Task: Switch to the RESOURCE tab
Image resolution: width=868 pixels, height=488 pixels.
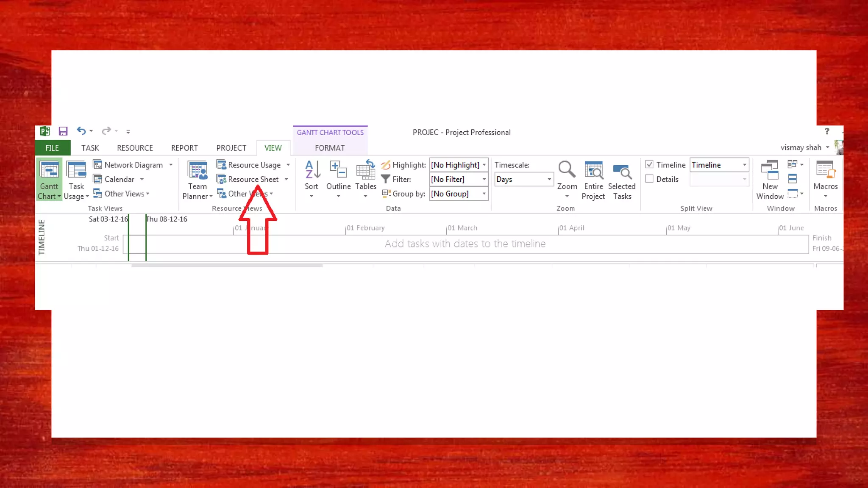Action: click(135, 148)
